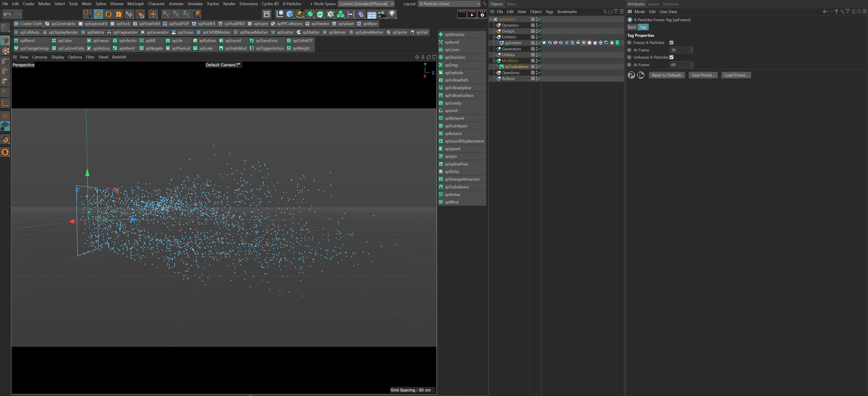868x396 pixels.
Task: Open attribute manager help question icon
Action: [632, 75]
